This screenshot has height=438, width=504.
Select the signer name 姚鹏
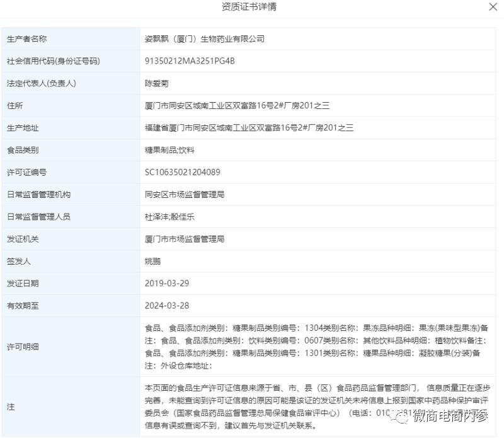(152, 261)
